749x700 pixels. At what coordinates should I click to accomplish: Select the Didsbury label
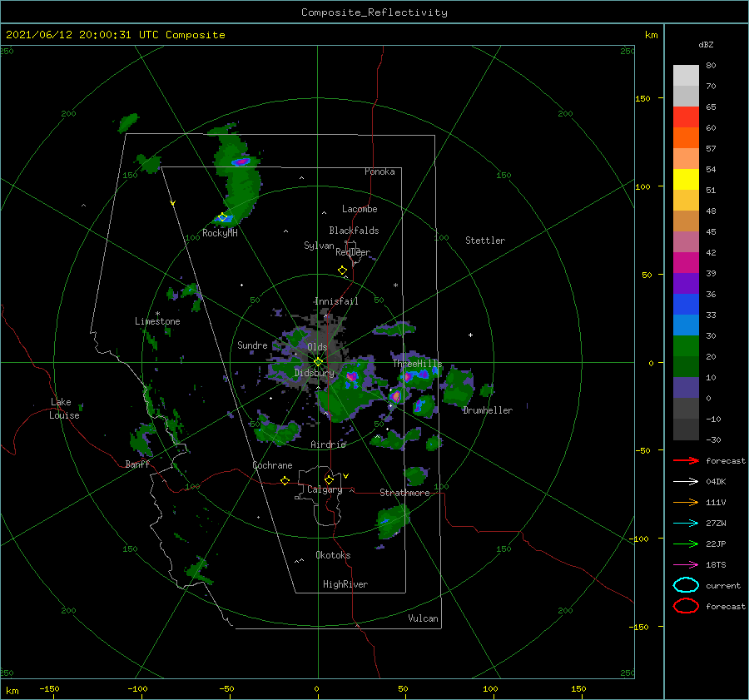(314, 373)
